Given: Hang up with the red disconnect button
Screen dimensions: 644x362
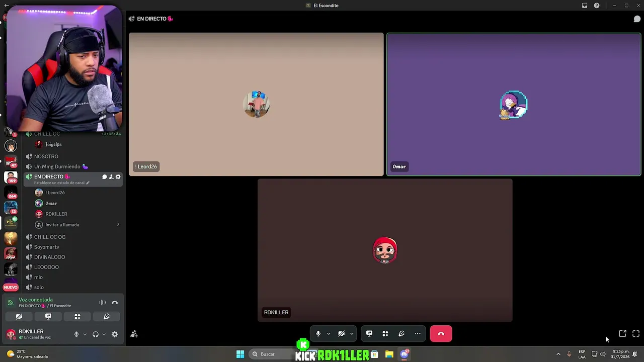Looking at the screenshot, I should click(441, 334).
